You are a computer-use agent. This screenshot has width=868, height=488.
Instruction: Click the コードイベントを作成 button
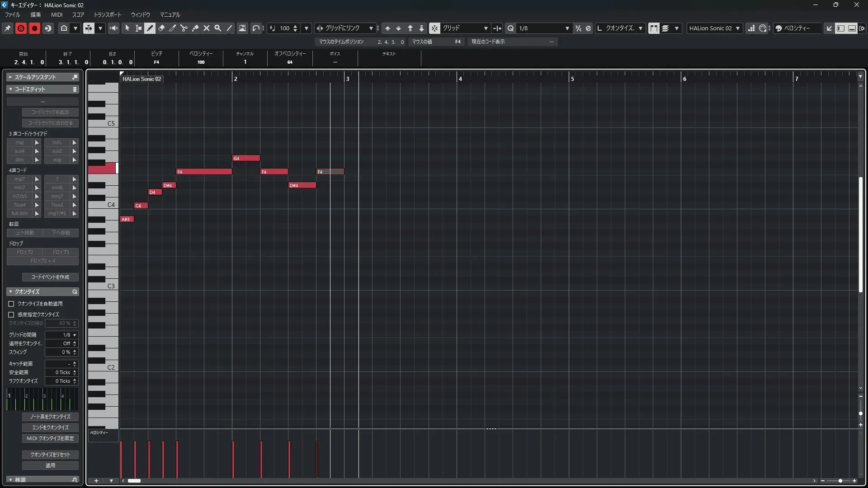(x=50, y=277)
